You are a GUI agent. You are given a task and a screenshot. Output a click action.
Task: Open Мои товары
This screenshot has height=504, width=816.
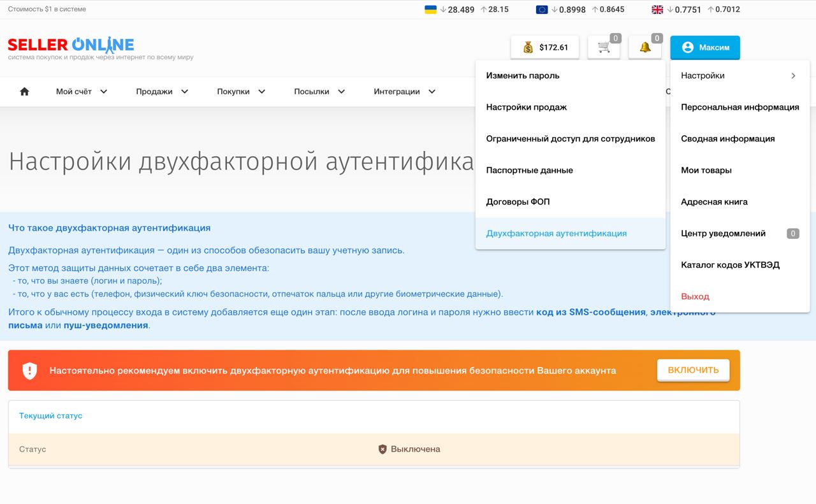(706, 170)
